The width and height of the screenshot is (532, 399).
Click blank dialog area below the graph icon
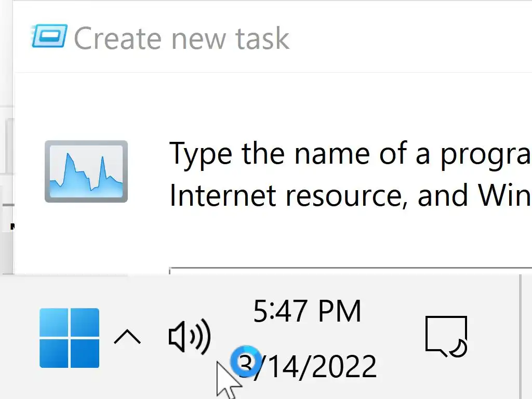tap(86, 239)
